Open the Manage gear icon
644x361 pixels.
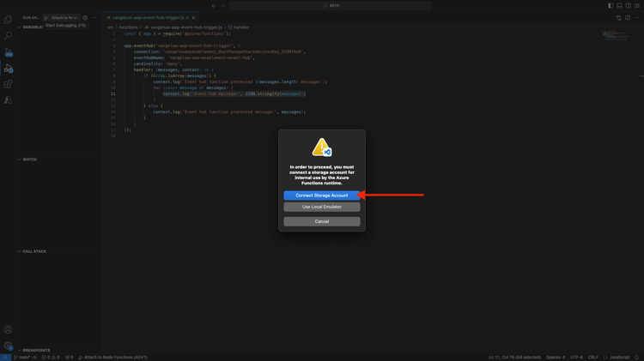[x=8, y=346]
